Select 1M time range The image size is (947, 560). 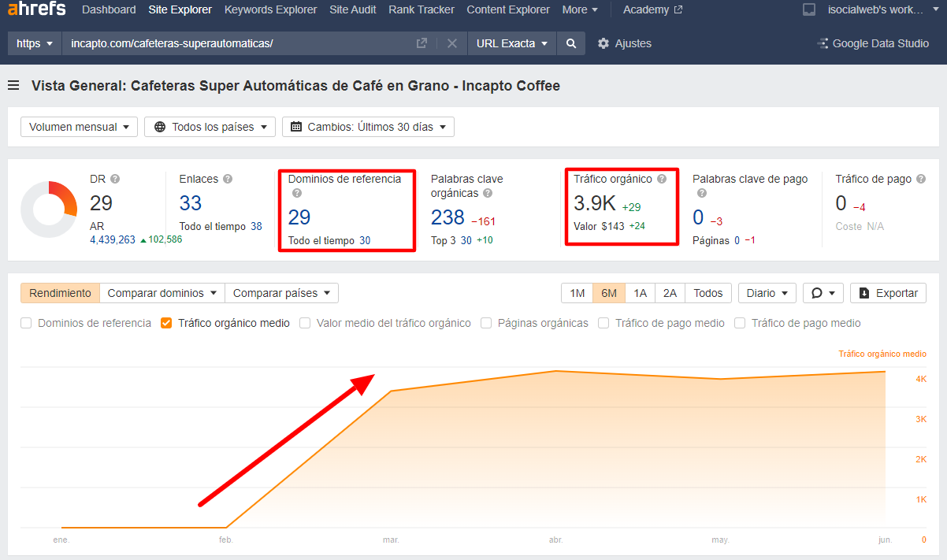tap(577, 293)
